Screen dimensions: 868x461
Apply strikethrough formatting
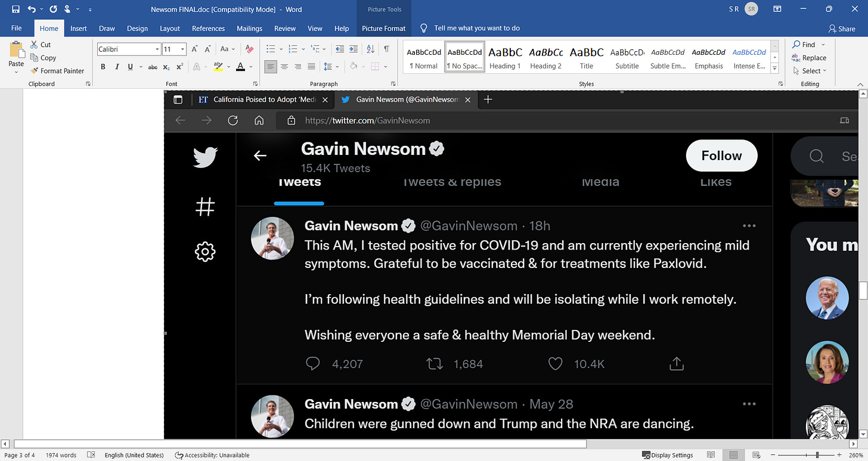click(x=153, y=67)
